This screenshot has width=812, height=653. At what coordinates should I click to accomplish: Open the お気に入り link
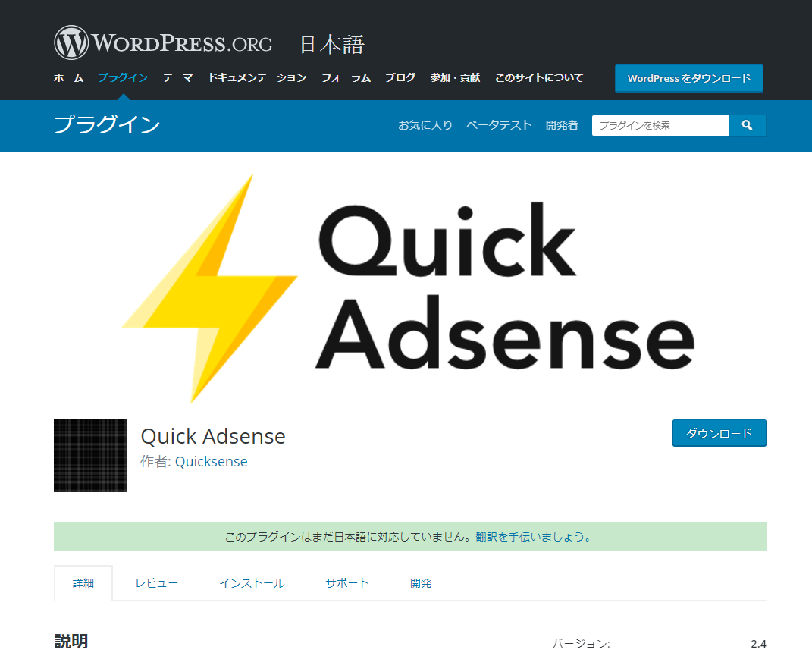pyautogui.click(x=425, y=125)
